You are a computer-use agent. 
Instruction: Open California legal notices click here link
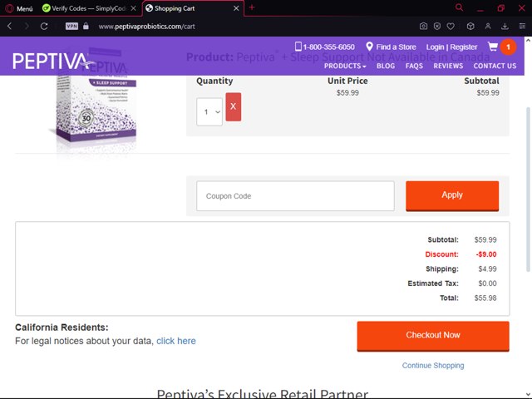coord(176,341)
